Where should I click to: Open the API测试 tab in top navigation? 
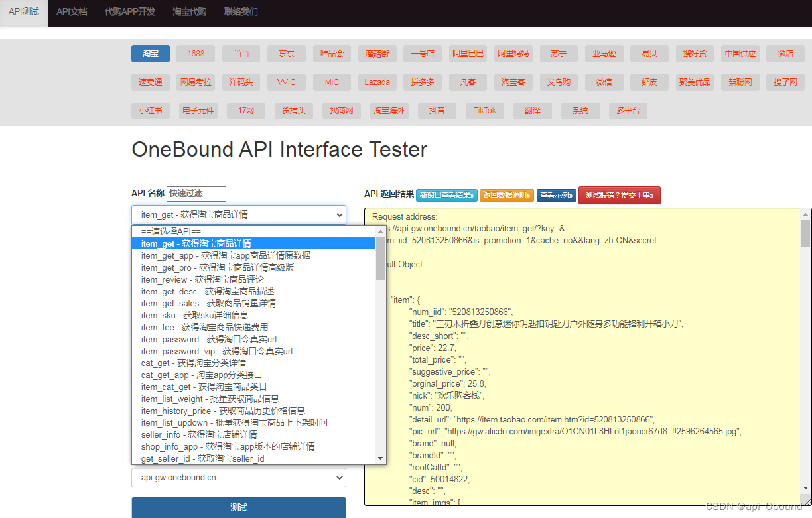(24, 12)
